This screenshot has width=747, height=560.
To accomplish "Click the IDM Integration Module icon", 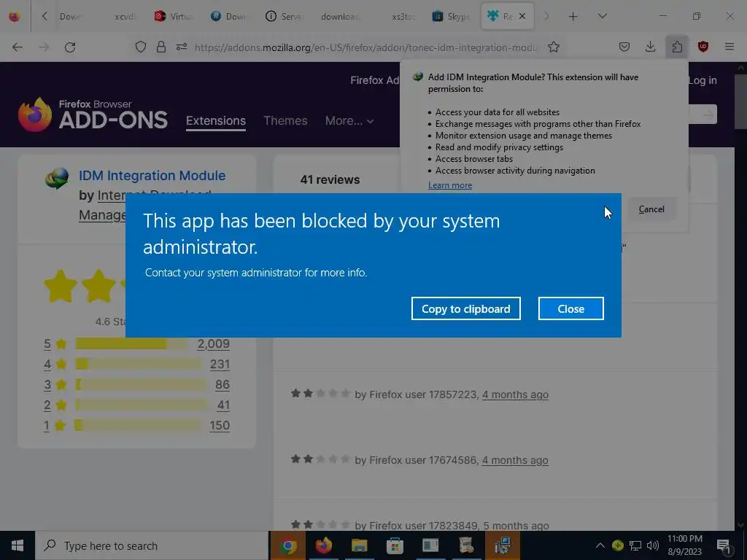I will (x=57, y=178).
